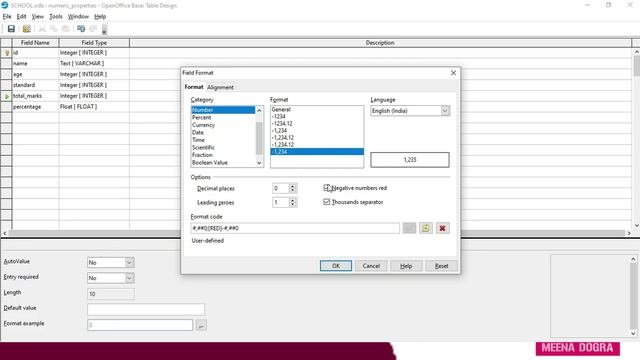
Task: Click the Help button in the dialog
Action: click(x=406, y=266)
